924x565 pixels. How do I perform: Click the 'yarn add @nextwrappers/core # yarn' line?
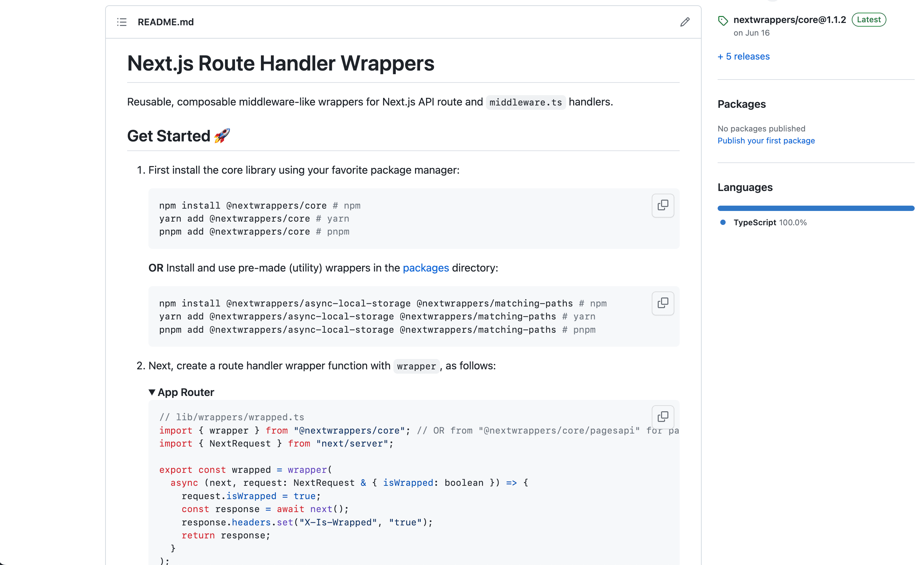[x=254, y=219]
